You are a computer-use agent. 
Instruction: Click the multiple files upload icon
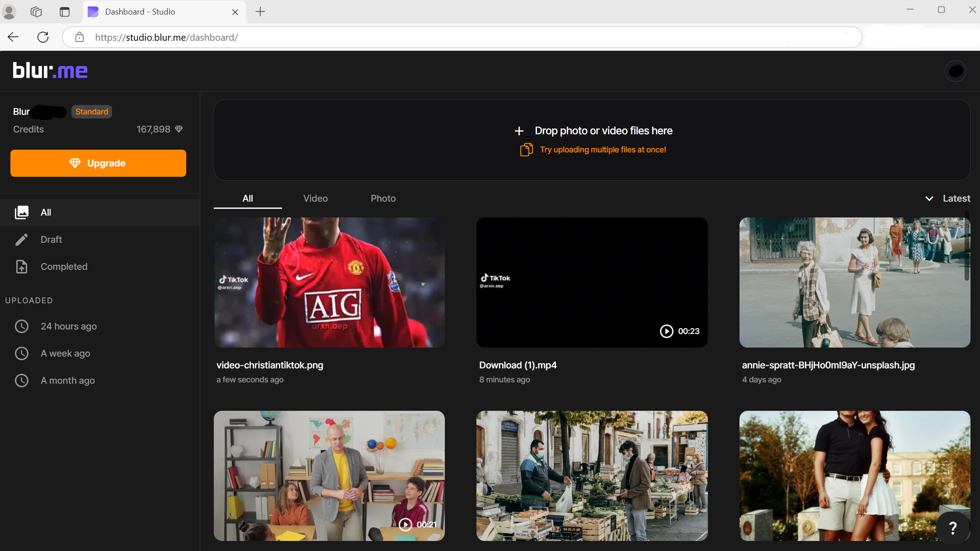click(526, 149)
